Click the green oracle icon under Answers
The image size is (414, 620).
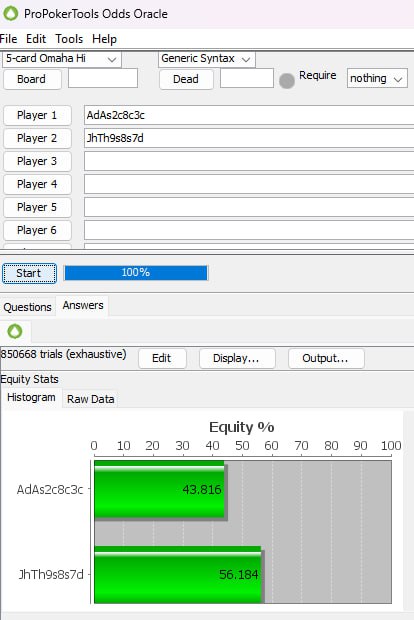pyautogui.click(x=15, y=331)
